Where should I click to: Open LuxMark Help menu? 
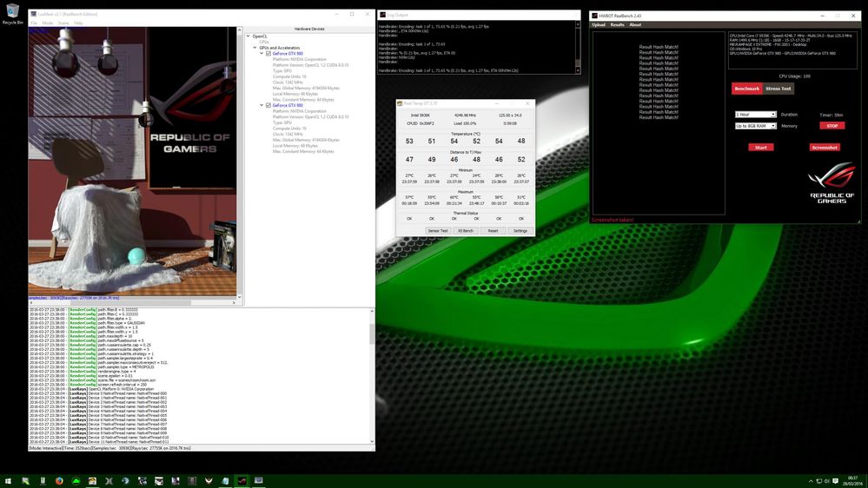tap(78, 23)
